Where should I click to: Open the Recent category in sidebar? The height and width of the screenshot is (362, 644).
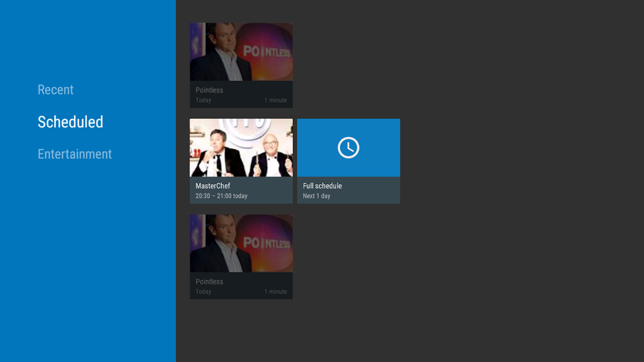[x=55, y=90]
